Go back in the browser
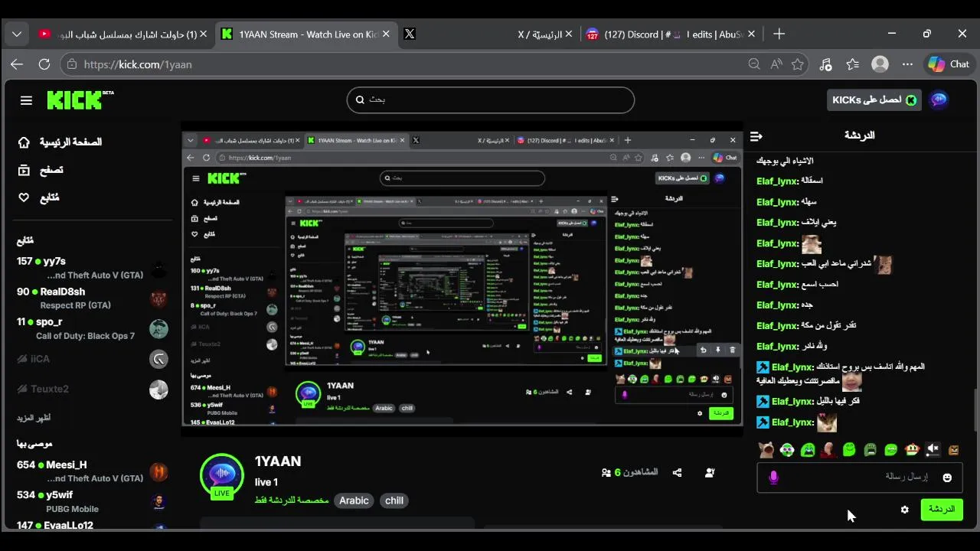The height and width of the screenshot is (551, 980). [17, 64]
